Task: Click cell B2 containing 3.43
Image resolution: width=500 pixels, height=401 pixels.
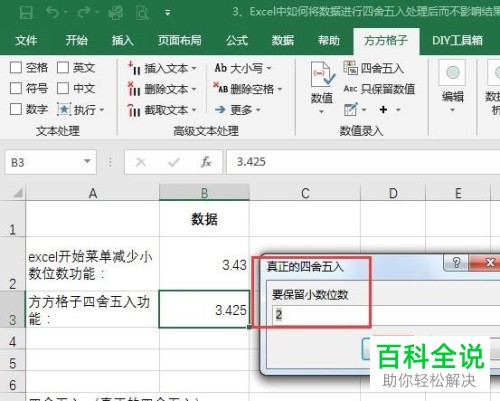Action: [x=204, y=264]
